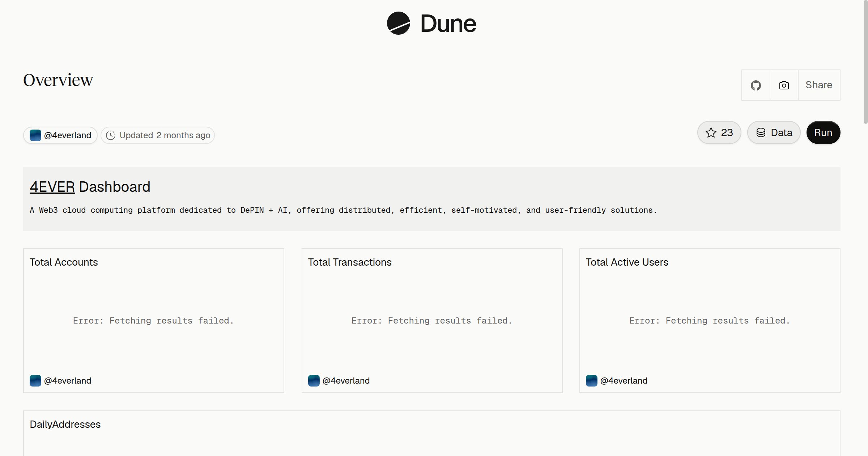Open the Total Active Users card title
Viewport: 868px width, 456px height.
tap(627, 262)
